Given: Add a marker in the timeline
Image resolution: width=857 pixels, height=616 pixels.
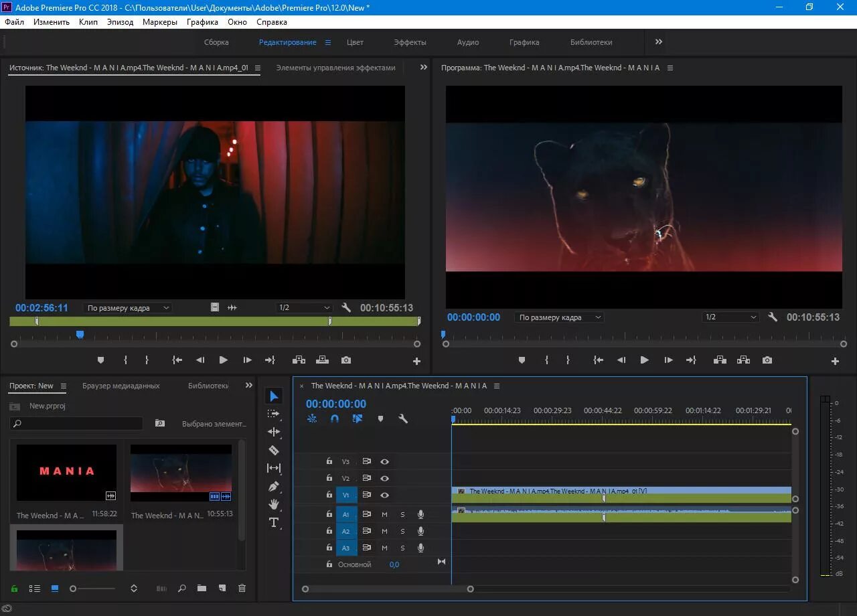Looking at the screenshot, I should (380, 418).
